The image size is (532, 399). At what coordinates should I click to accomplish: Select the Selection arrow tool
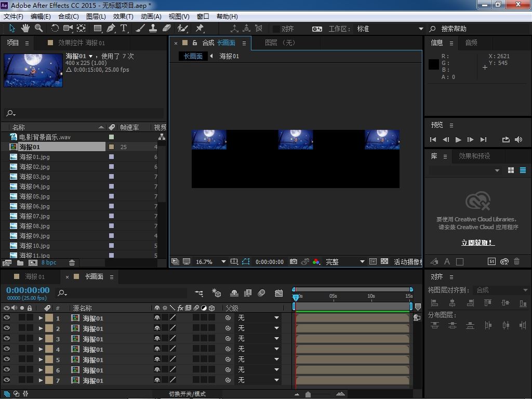12,29
